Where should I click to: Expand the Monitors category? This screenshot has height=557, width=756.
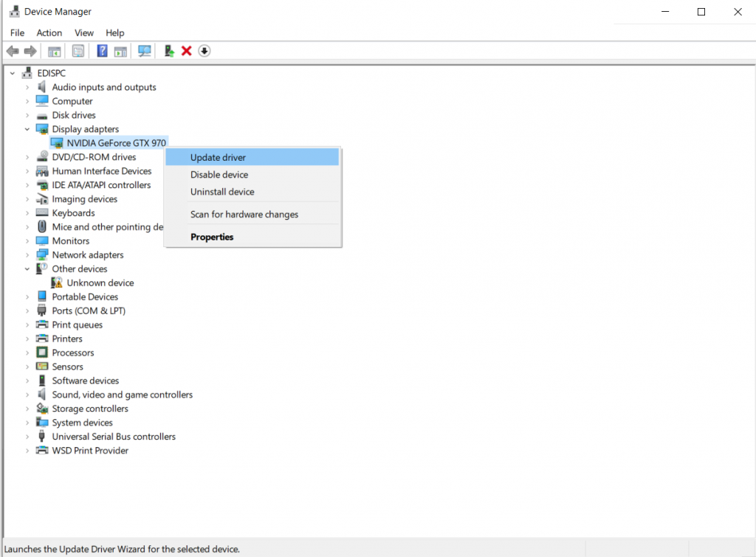click(x=27, y=241)
